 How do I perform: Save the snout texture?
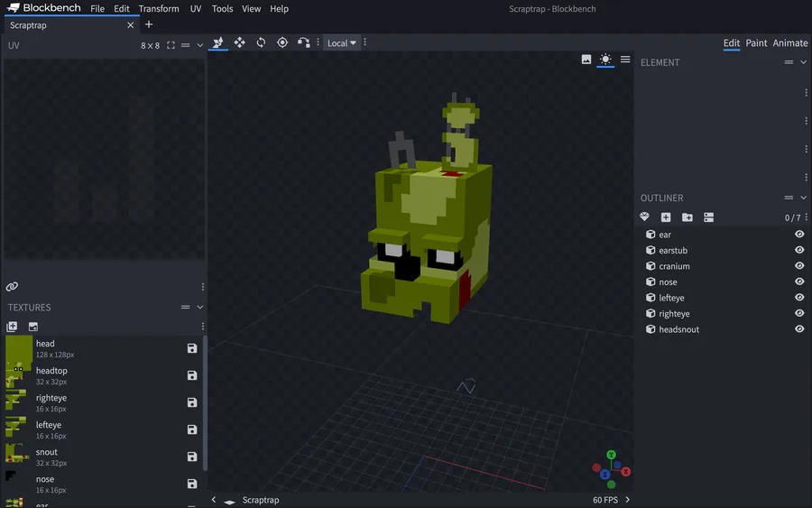pos(192,457)
